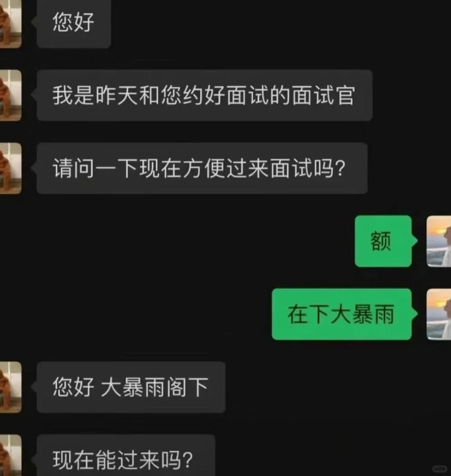Open profile avatar next to 我是昨天和您约好面试的面试官

pyautogui.click(x=10, y=95)
